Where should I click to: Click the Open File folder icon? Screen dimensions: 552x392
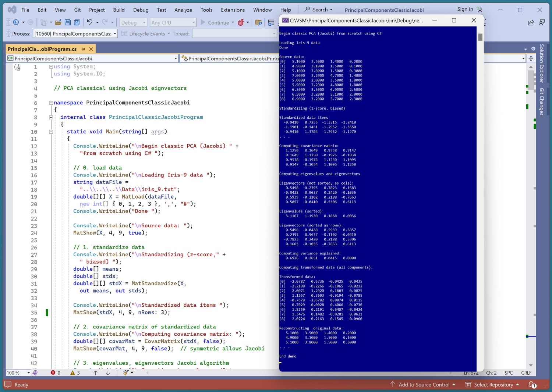click(x=58, y=22)
